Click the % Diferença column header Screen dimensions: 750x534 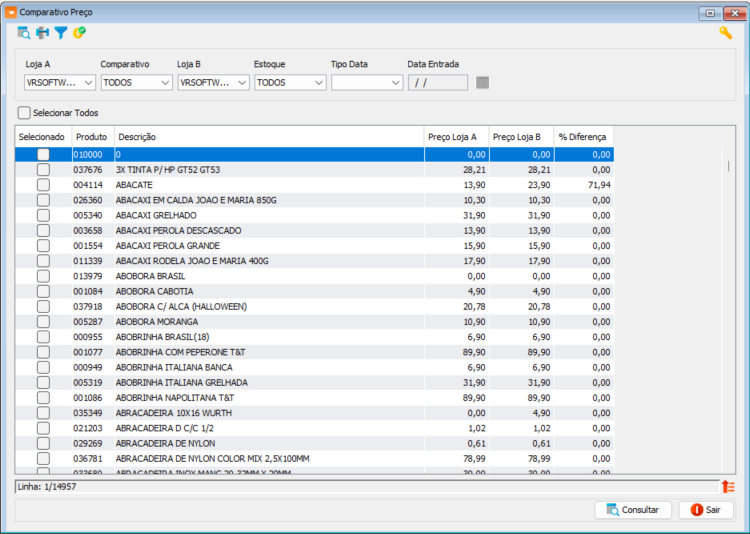(x=583, y=136)
